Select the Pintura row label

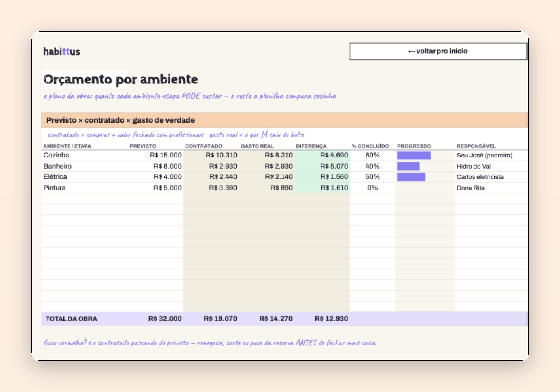pos(54,188)
